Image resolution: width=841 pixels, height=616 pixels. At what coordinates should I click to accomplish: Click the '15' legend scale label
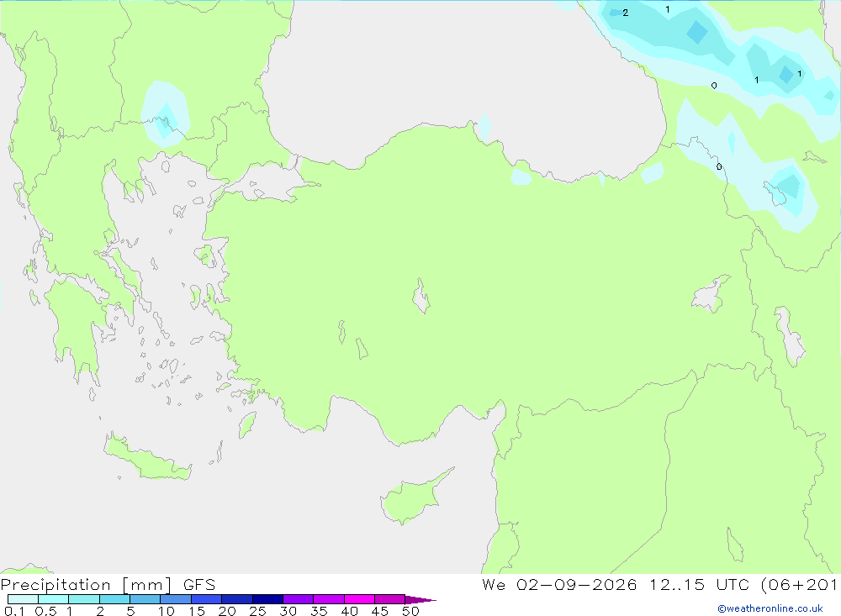[x=197, y=611]
